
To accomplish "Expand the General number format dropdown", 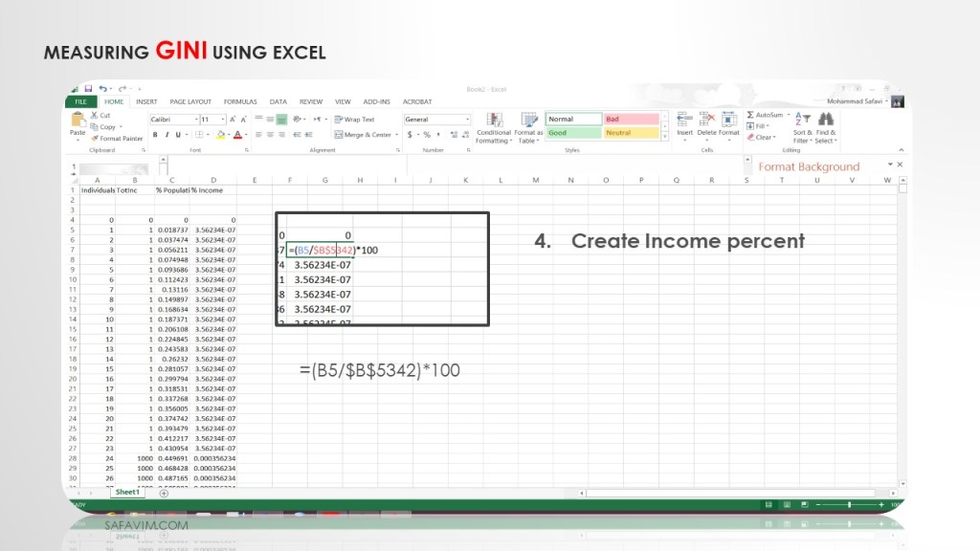I will coord(467,120).
